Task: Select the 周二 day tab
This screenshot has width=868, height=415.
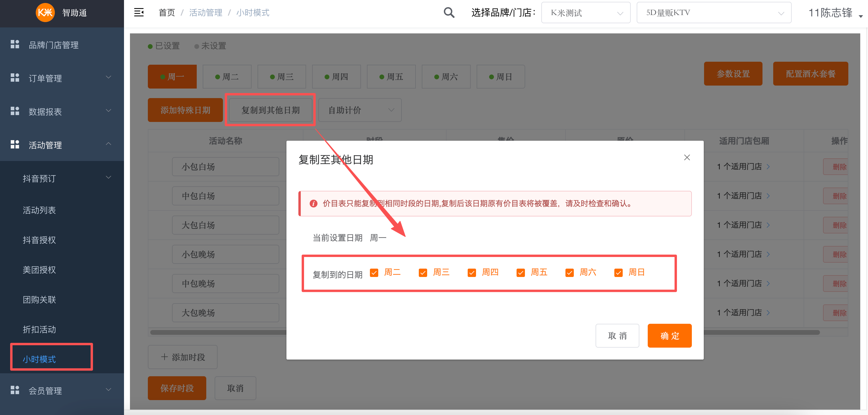Action: pos(227,77)
